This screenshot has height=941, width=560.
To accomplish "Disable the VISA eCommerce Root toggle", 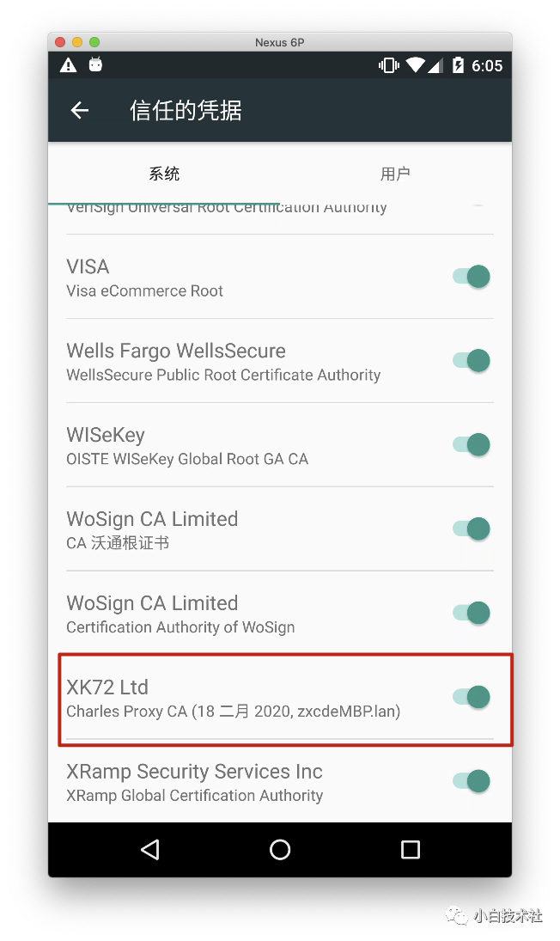I will tap(472, 277).
